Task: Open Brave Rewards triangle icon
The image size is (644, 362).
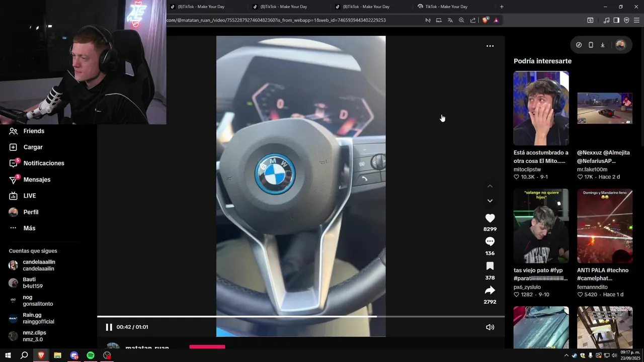Action: (496, 20)
